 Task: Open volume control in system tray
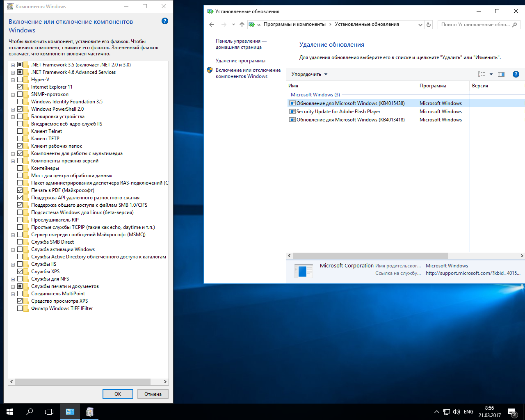click(457, 412)
